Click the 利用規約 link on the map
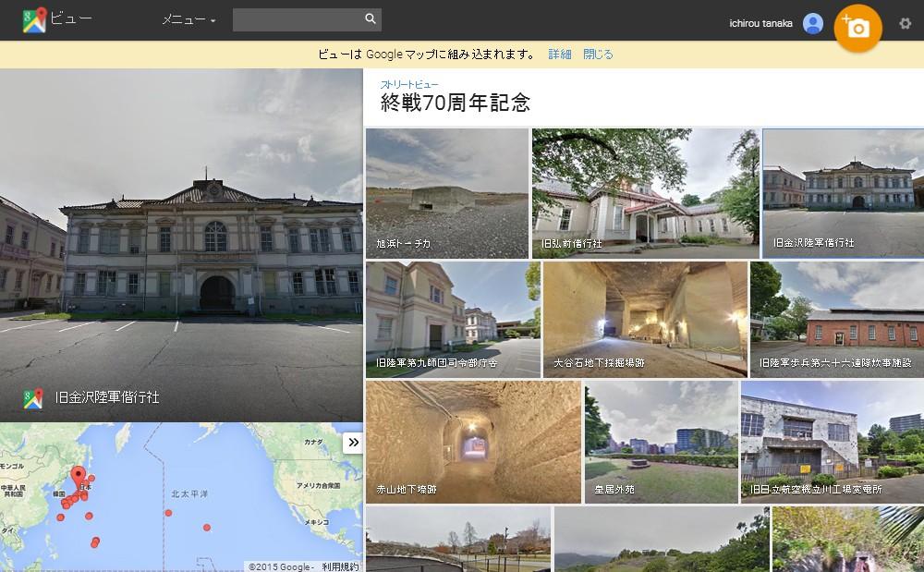The height and width of the screenshot is (572, 924). click(x=340, y=566)
